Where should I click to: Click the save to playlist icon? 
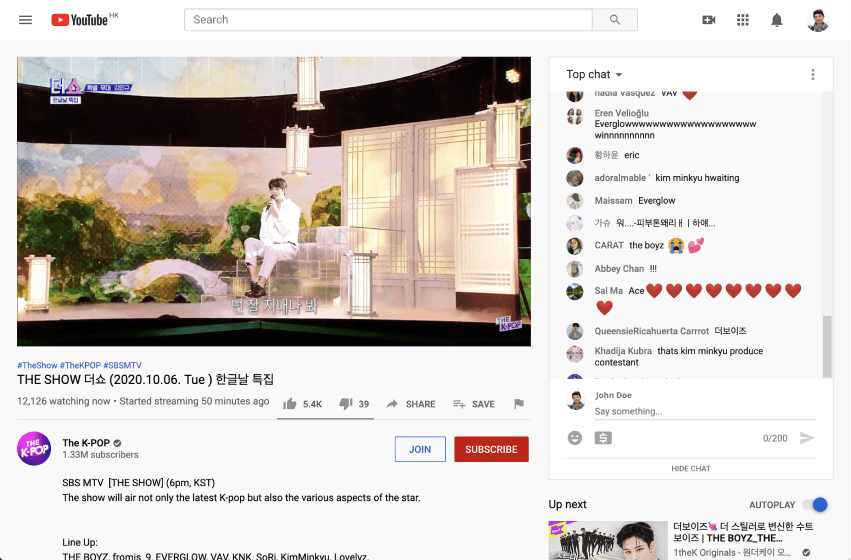(459, 404)
